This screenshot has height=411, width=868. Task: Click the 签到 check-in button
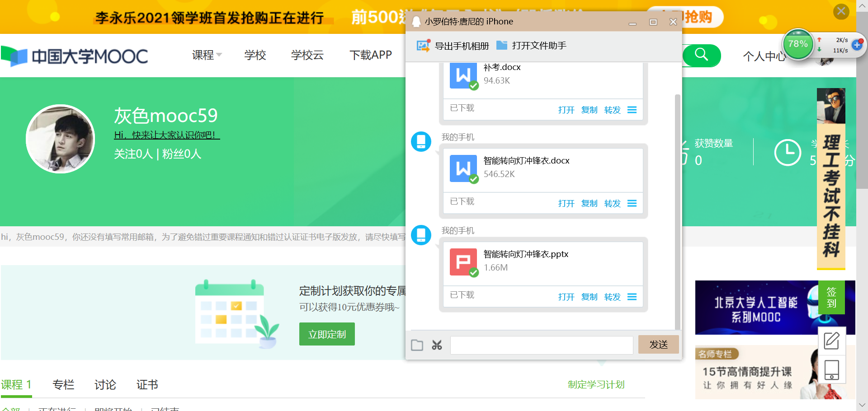click(x=831, y=297)
